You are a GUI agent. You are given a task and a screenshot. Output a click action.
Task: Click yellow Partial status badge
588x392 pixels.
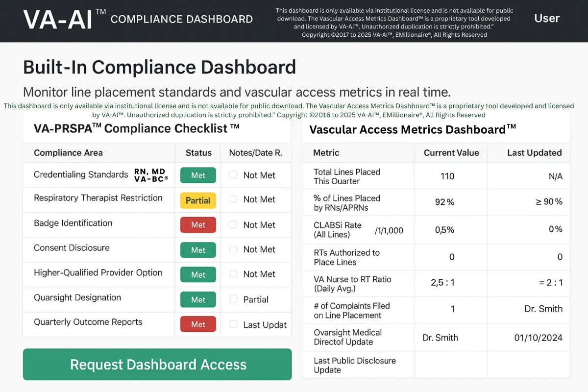pos(198,200)
